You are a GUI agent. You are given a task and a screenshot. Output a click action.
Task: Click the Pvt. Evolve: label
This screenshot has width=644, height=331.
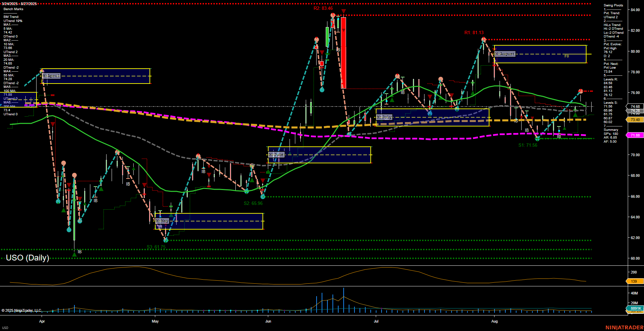(613, 44)
